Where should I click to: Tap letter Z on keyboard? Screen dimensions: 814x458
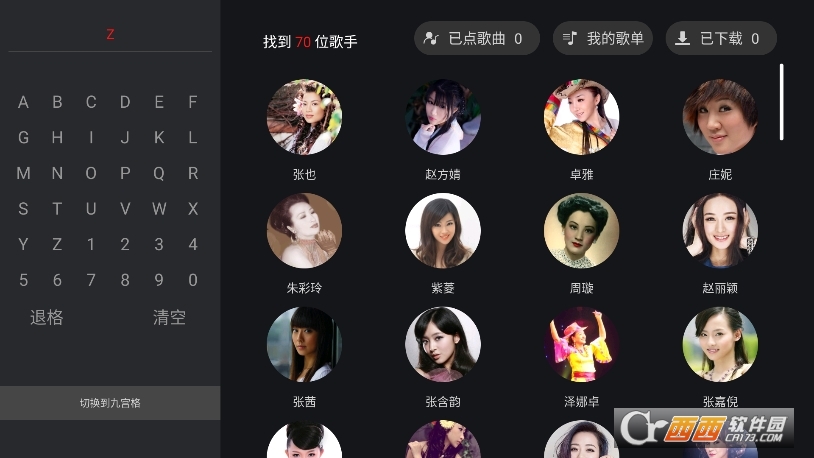[x=57, y=244]
